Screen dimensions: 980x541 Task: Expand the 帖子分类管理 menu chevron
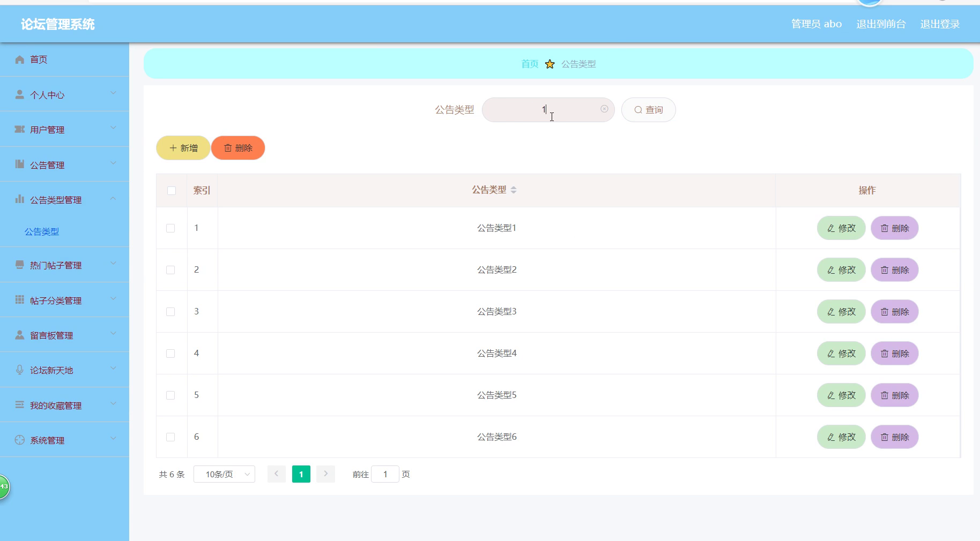pyautogui.click(x=113, y=299)
